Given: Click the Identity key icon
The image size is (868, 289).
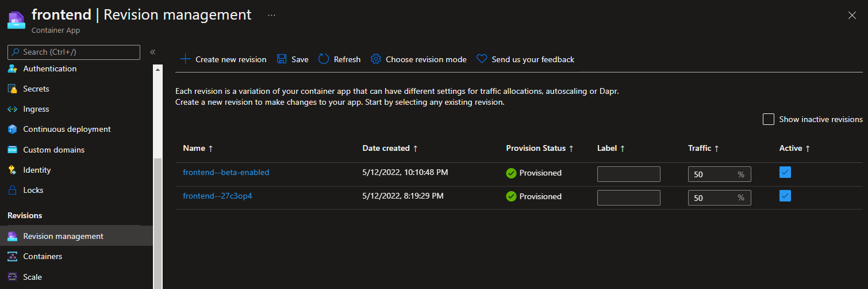Looking at the screenshot, I should [x=12, y=170].
